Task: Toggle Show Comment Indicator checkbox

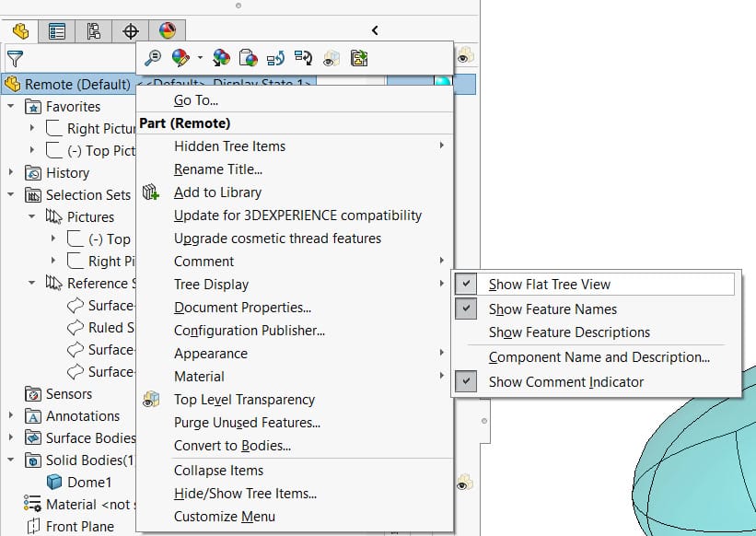Action: 466,382
